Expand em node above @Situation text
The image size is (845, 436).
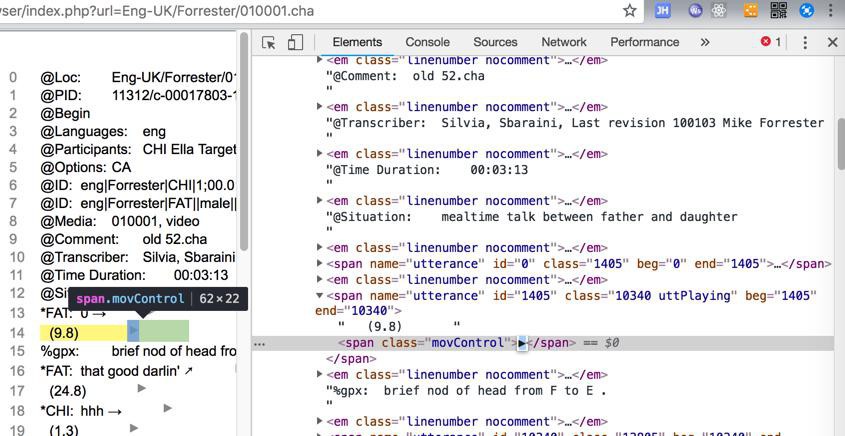[x=320, y=200]
